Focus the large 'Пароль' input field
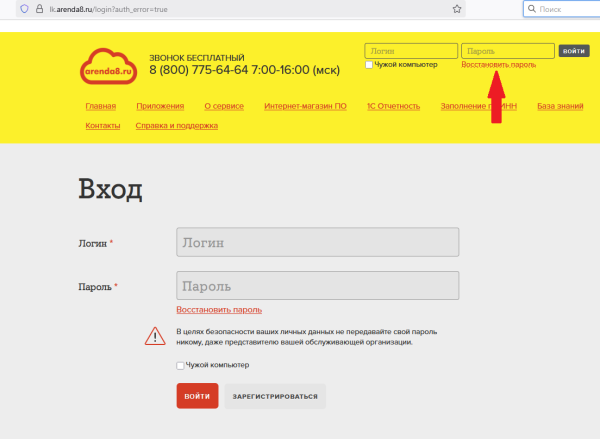This screenshot has width=600, height=439. point(317,287)
